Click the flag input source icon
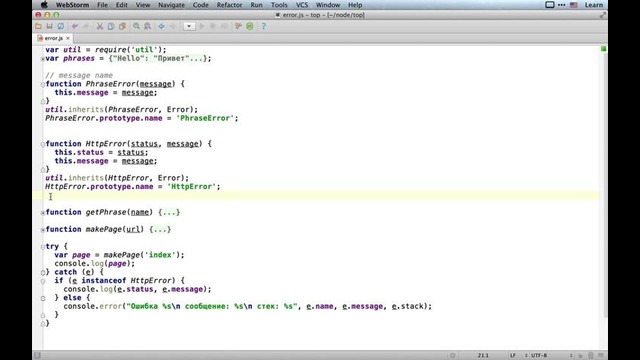This screenshot has width=640, height=360. 573,5
